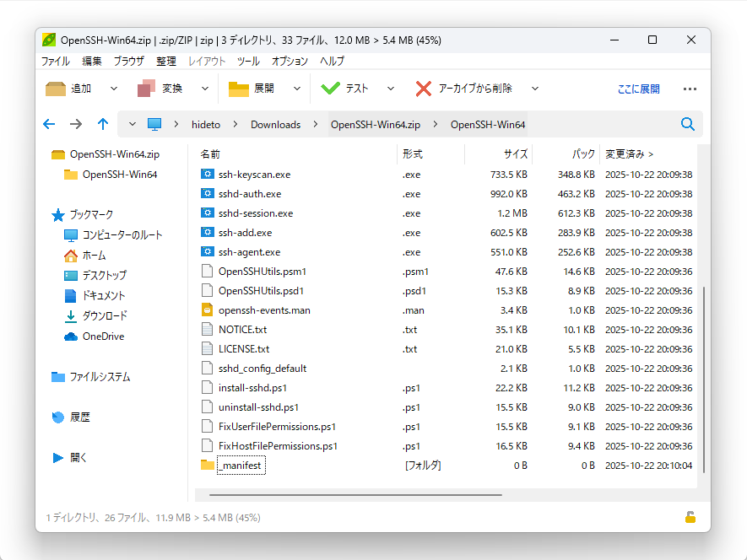Click the star icon beside ブックマーク

(58, 215)
